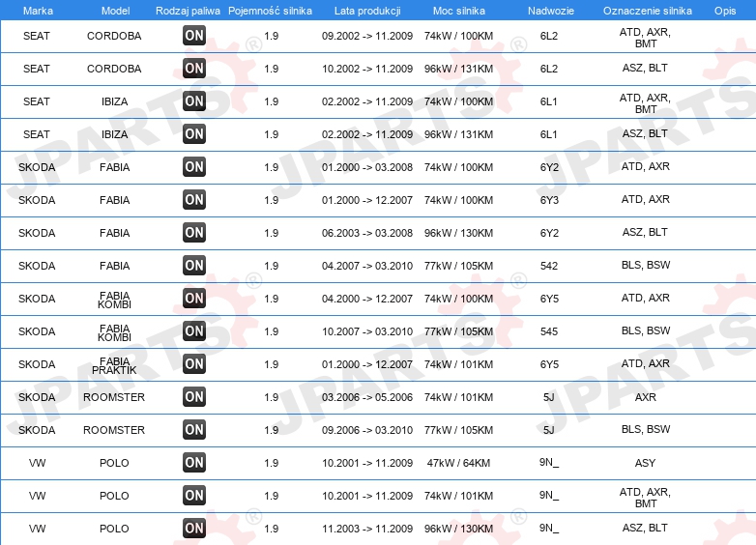Select the 545 body code

(549, 331)
